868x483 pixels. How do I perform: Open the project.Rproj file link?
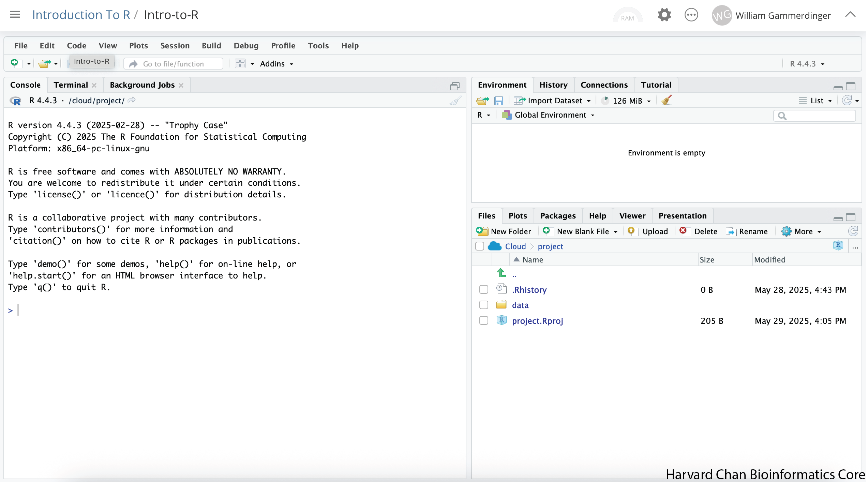click(x=538, y=321)
